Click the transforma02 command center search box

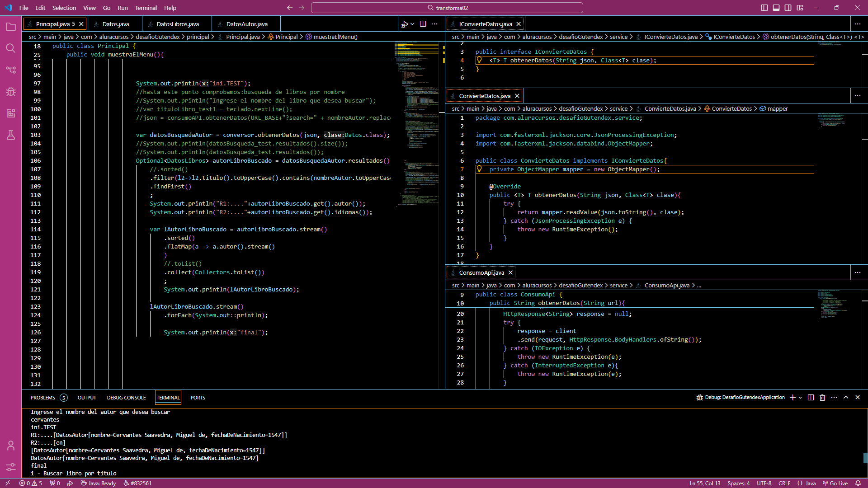[x=447, y=8]
